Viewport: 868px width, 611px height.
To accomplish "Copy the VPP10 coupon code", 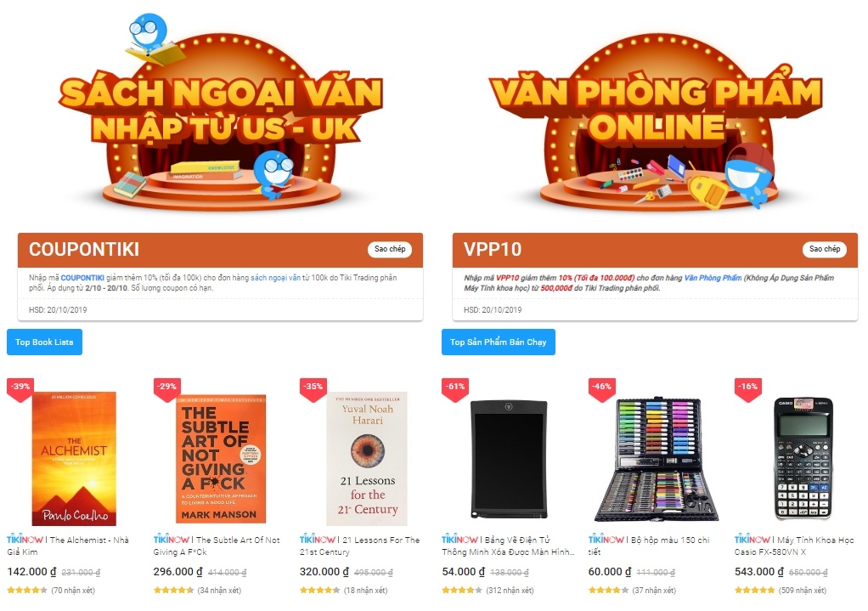I will point(825,249).
